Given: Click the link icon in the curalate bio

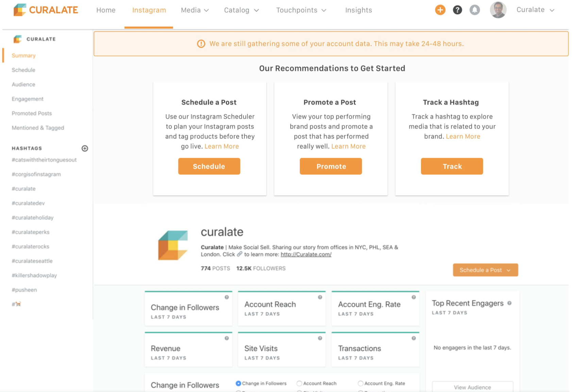Looking at the screenshot, I should [239, 254].
